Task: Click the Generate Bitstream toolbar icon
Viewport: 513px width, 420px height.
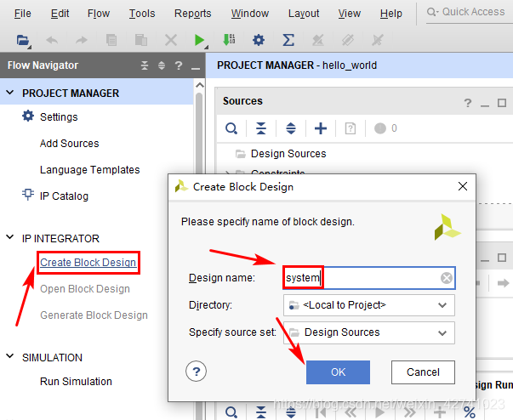Action: click(229, 40)
